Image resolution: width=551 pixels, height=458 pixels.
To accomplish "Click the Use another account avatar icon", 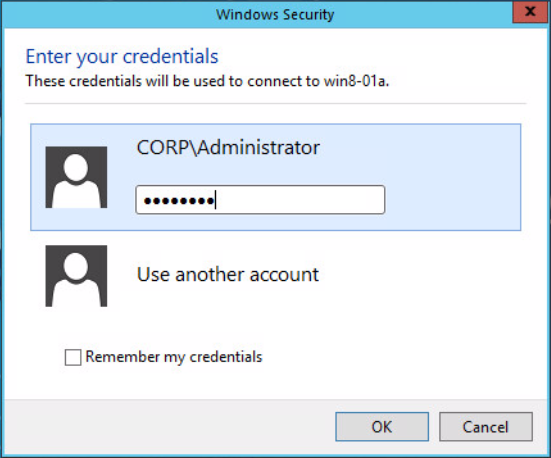I will [76, 276].
